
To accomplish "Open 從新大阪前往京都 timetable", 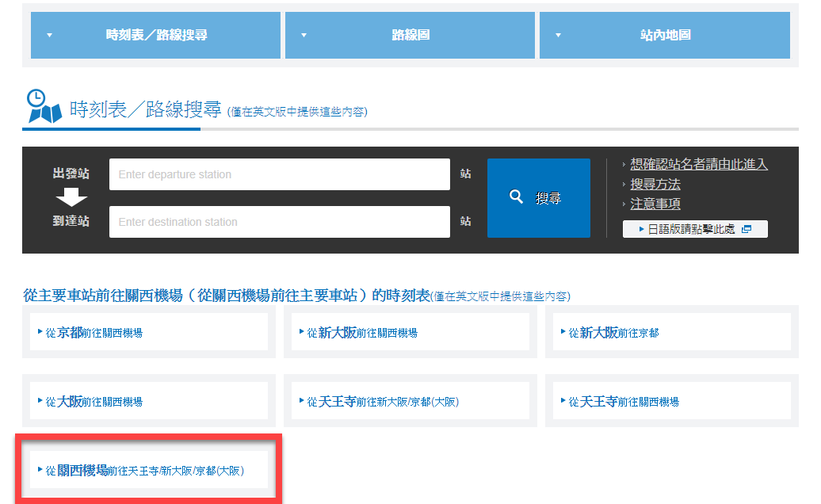I will tap(672, 332).
